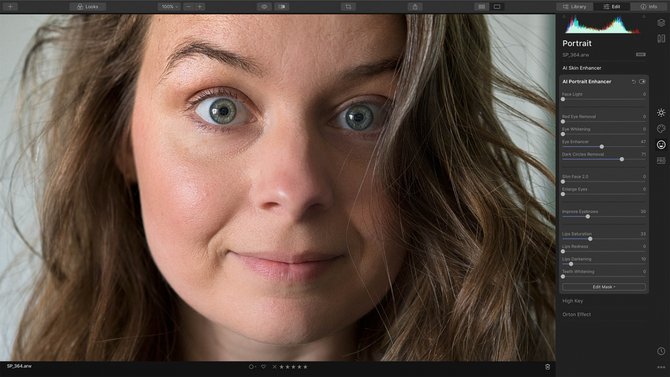The height and width of the screenshot is (377, 670).
Task: Mark as favorite with the heart icon
Action: [263, 367]
